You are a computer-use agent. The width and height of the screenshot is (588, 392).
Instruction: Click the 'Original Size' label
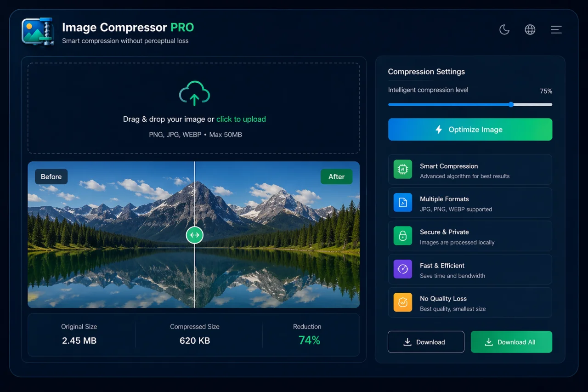[79, 327]
